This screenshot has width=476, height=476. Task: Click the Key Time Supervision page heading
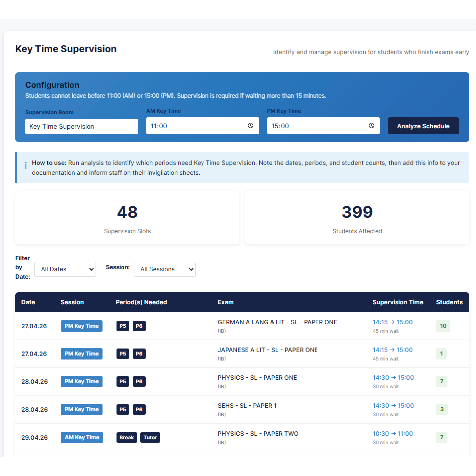(66, 49)
